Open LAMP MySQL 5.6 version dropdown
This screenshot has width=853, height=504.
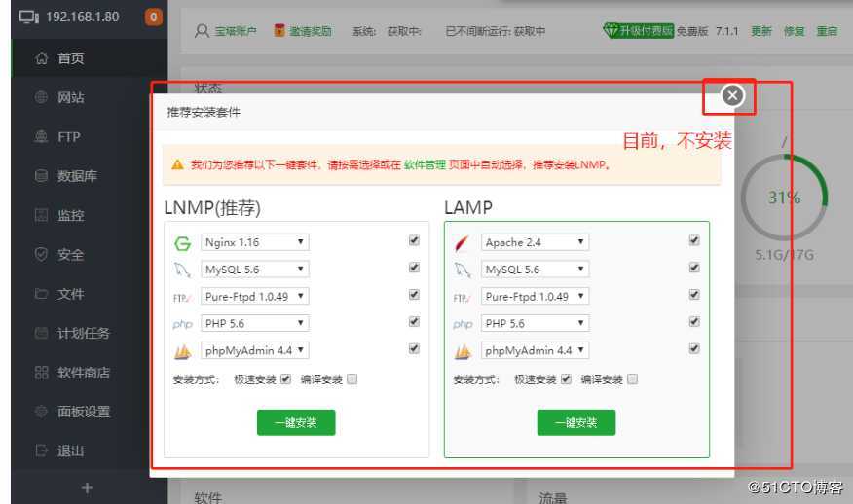[x=535, y=270]
